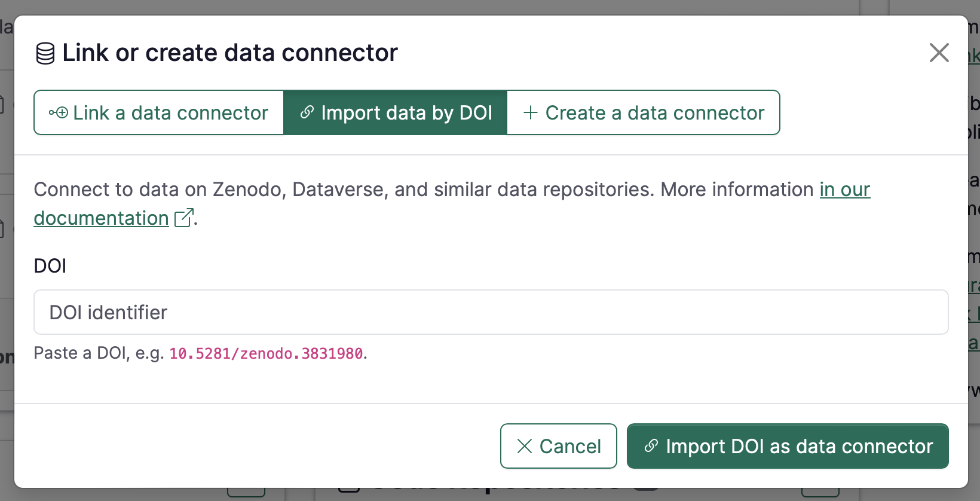Click the X icon inside the Cancel button
Screen dimensions: 980x501
(524, 446)
